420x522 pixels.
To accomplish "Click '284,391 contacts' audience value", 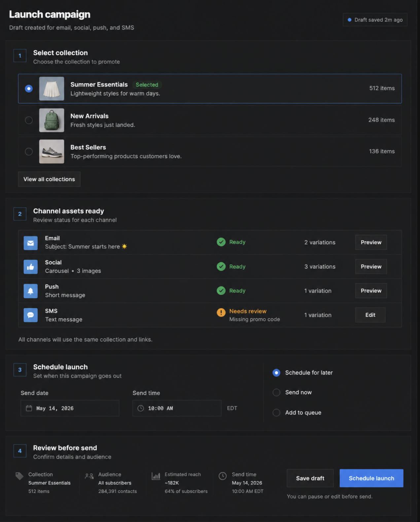I will coord(117,491).
